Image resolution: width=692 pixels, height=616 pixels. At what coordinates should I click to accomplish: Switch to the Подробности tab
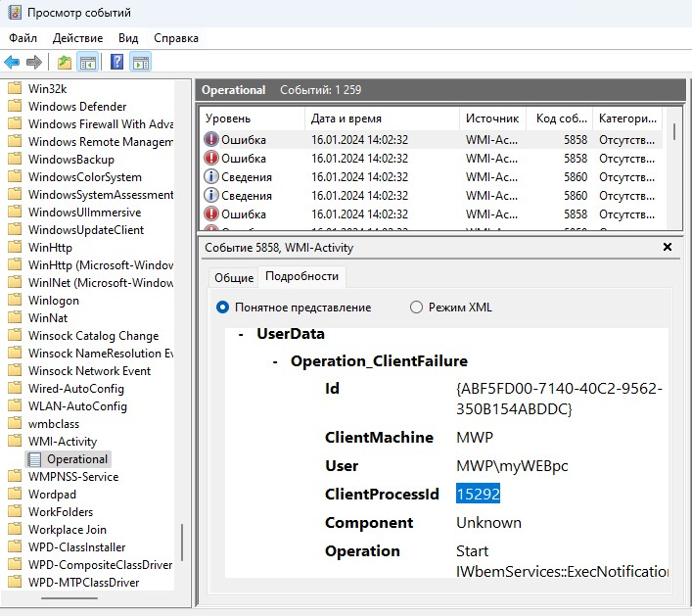301,276
